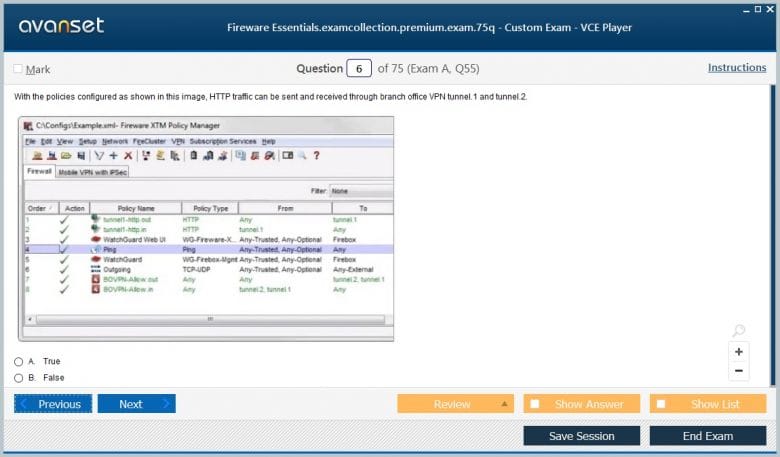
Task: Open the Filter dropdown set to None
Action: coord(361,191)
